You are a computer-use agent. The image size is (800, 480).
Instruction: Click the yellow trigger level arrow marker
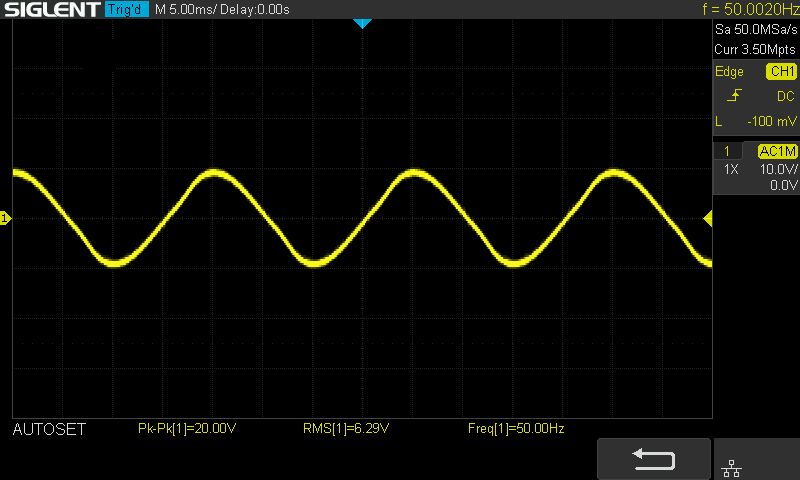pos(708,219)
